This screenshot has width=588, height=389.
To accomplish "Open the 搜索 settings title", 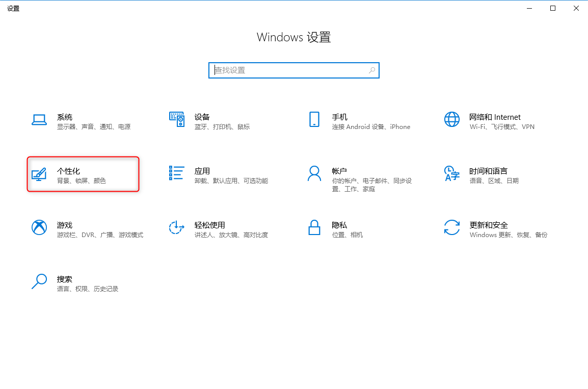I will pyautogui.click(x=65, y=279).
